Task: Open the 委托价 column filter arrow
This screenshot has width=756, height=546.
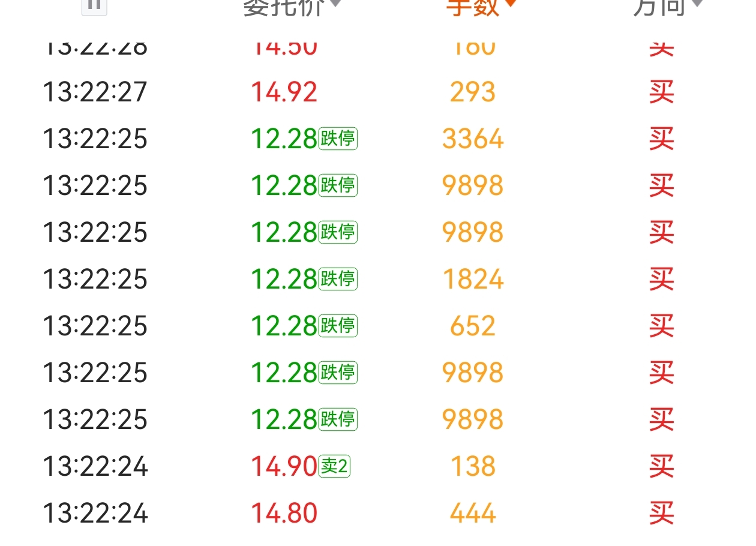Action: [335, 4]
